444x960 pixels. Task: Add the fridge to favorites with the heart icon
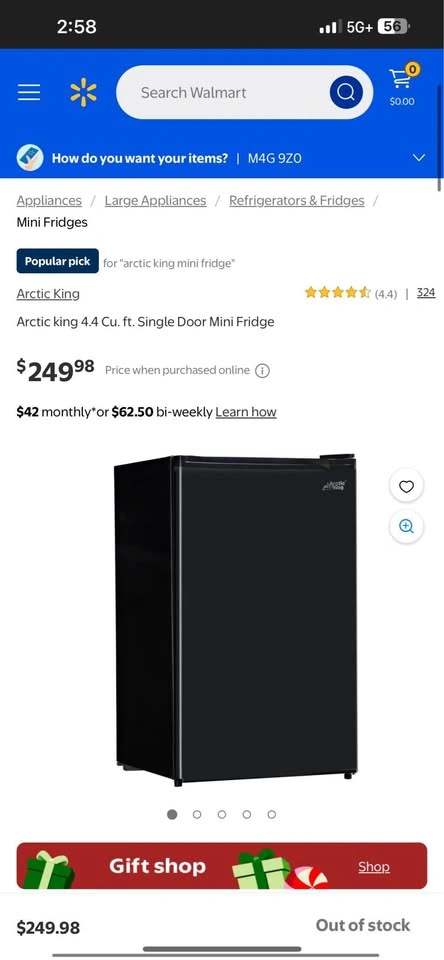406,486
